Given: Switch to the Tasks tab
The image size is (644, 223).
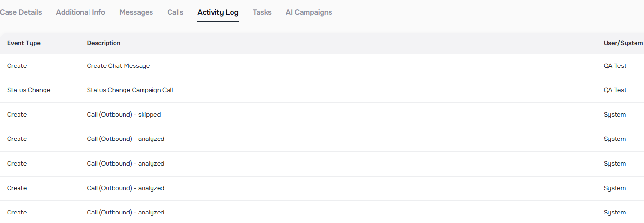Looking at the screenshot, I should tap(262, 12).
